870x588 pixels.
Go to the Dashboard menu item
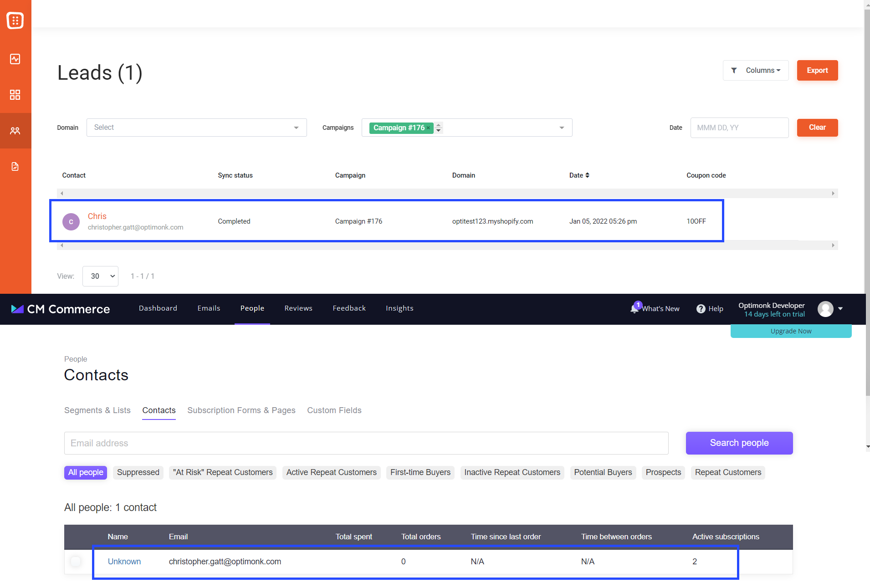click(x=158, y=308)
